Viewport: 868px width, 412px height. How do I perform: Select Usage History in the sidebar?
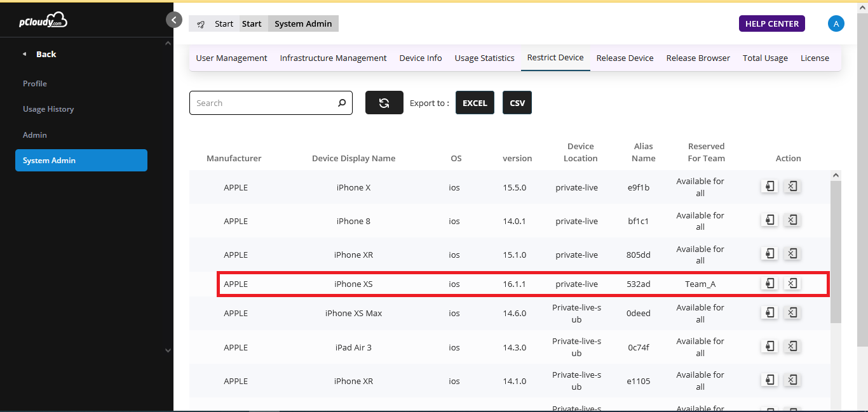[x=48, y=109]
